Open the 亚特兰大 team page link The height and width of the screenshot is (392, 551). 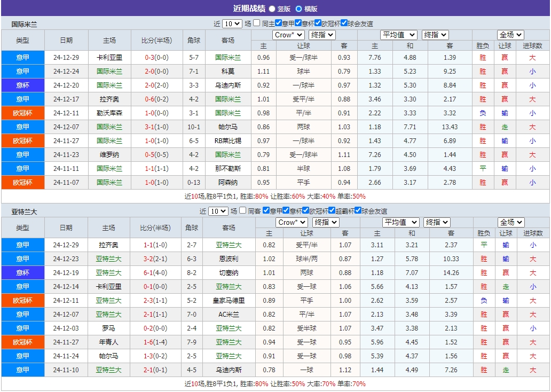point(229,245)
